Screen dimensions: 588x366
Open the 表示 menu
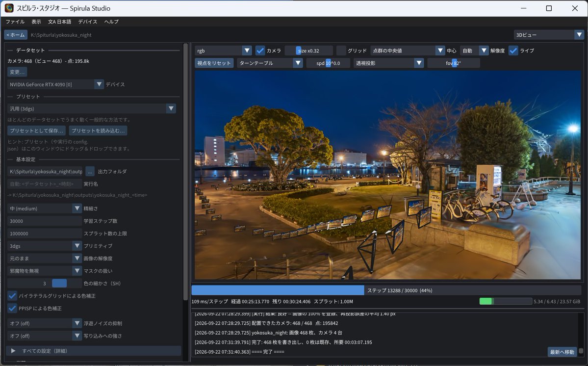(36, 22)
